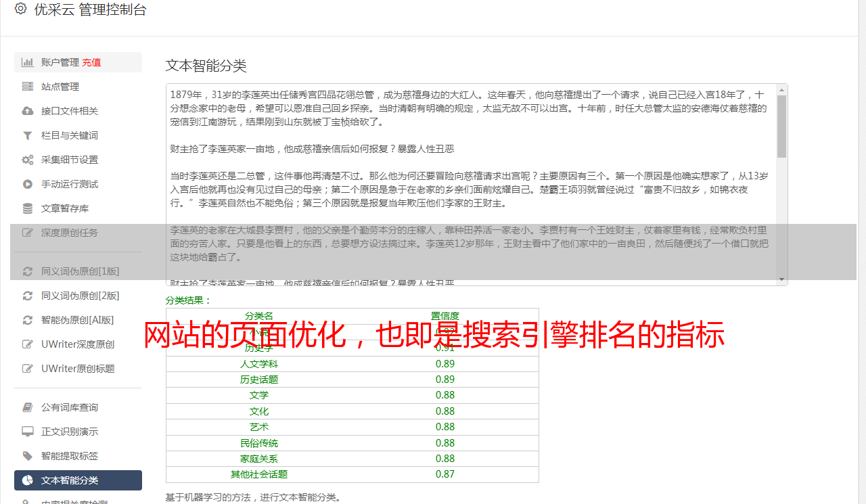This screenshot has width=866, height=504.
Task: Click the refresh icon for 同义词伪原创[1版]
Action: click(28, 271)
